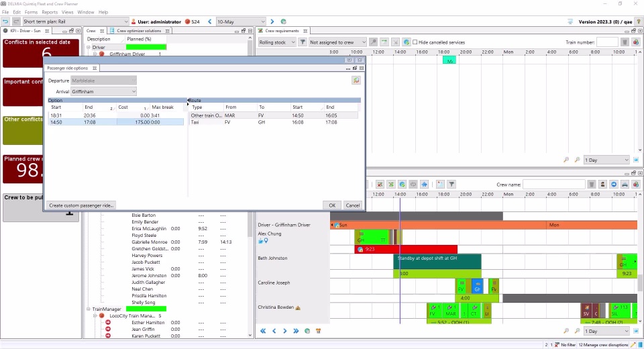Select Gabrielle Monroe in crew list
644x349 pixels.
pos(149,242)
